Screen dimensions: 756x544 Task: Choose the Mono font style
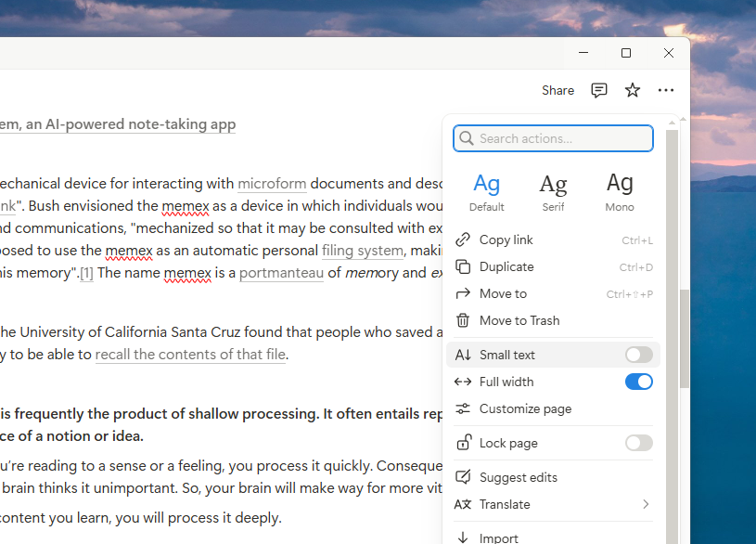[x=620, y=192]
